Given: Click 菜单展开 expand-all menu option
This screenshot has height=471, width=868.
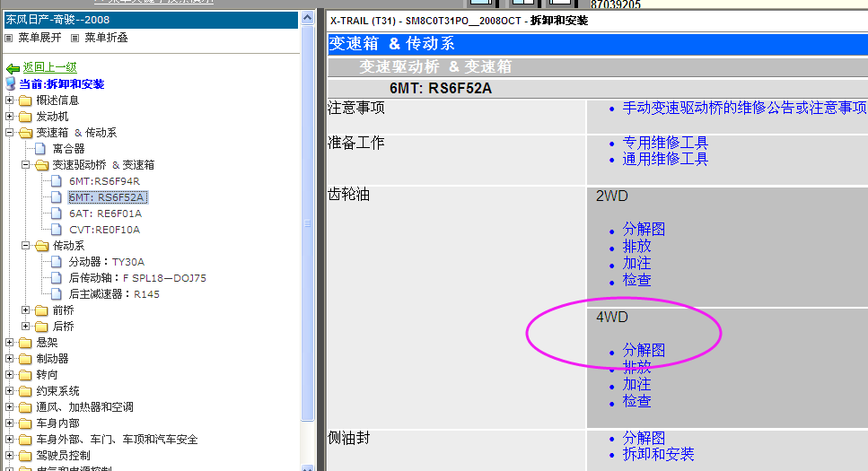Looking at the screenshot, I should click(x=39, y=38).
